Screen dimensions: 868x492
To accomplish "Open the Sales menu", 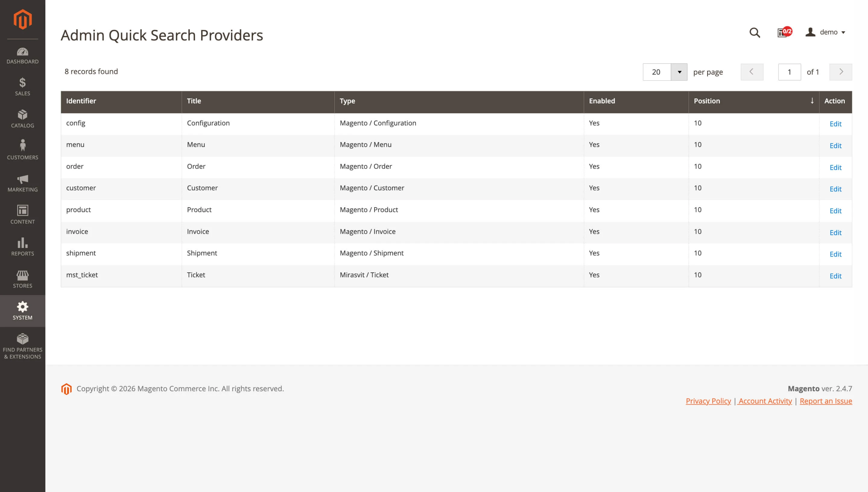I will click(23, 87).
